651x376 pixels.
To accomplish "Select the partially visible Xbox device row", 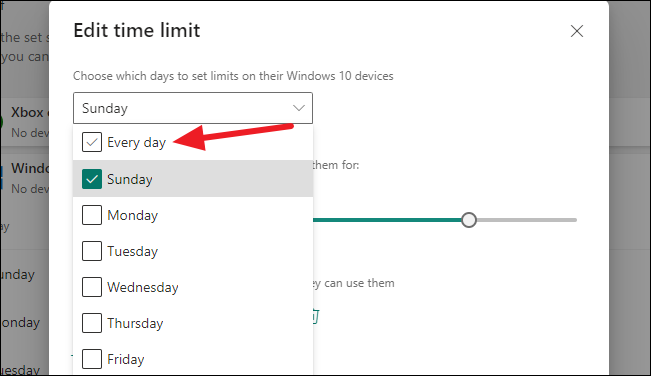I will 25,122.
